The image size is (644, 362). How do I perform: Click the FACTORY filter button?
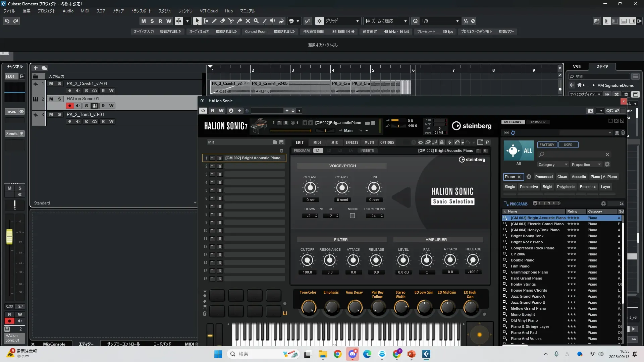[547, 145]
